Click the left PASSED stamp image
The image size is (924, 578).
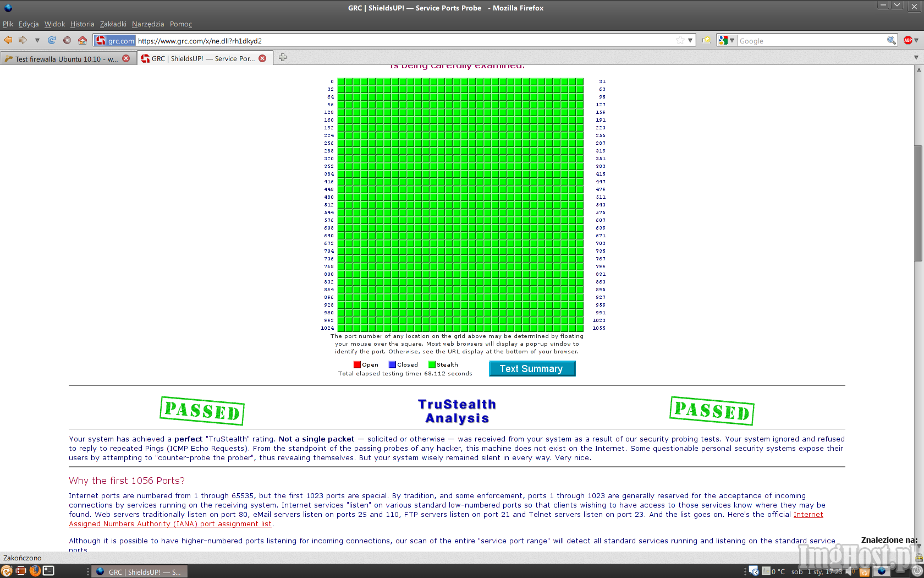(202, 411)
